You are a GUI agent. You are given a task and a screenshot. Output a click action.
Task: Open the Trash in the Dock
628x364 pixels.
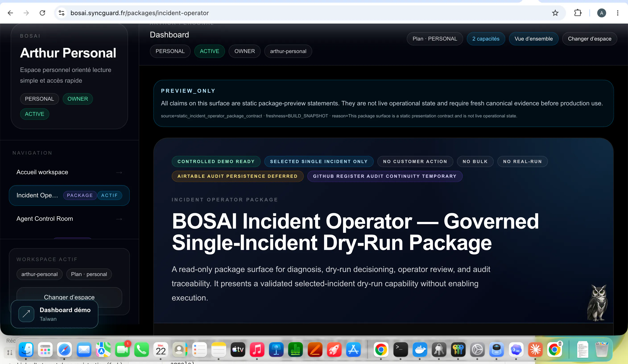602,350
